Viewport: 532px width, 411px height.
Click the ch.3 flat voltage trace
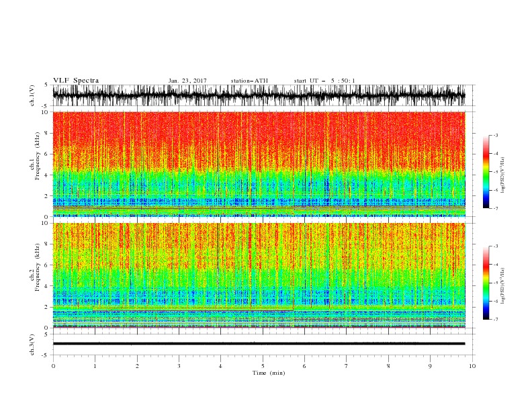point(259,344)
